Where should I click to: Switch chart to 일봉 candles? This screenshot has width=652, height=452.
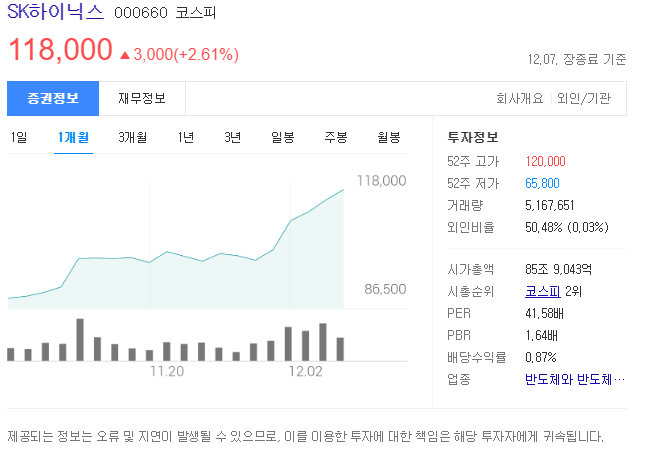click(x=283, y=137)
